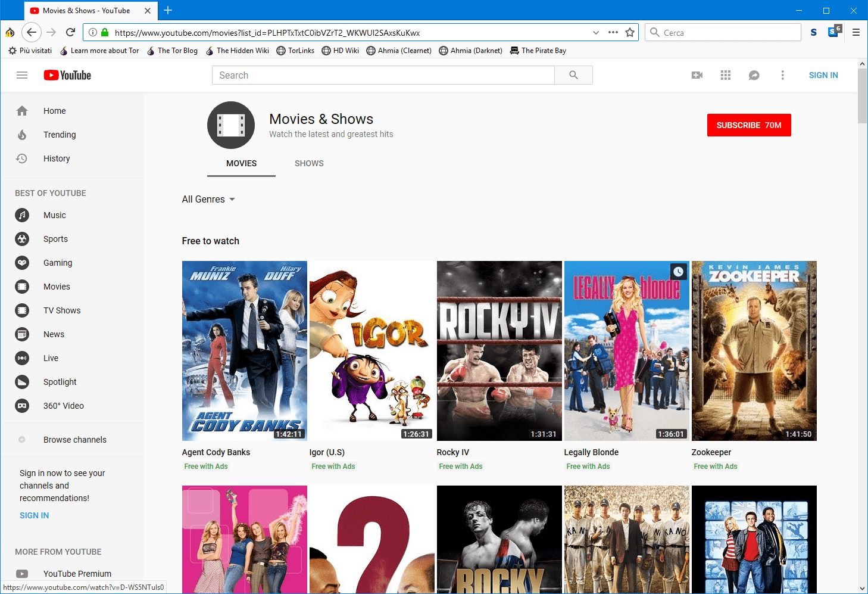Select the Movies tab
This screenshot has width=868, height=594.
[241, 163]
